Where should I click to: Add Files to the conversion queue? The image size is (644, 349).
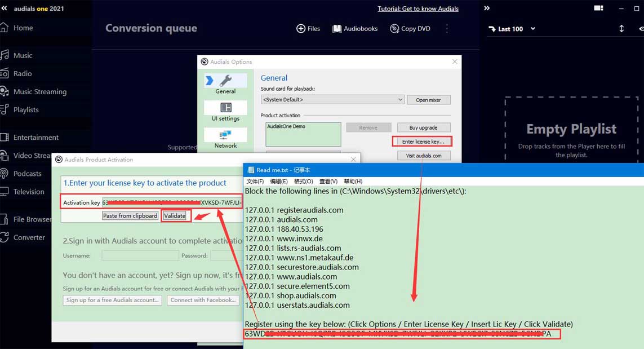[308, 28]
